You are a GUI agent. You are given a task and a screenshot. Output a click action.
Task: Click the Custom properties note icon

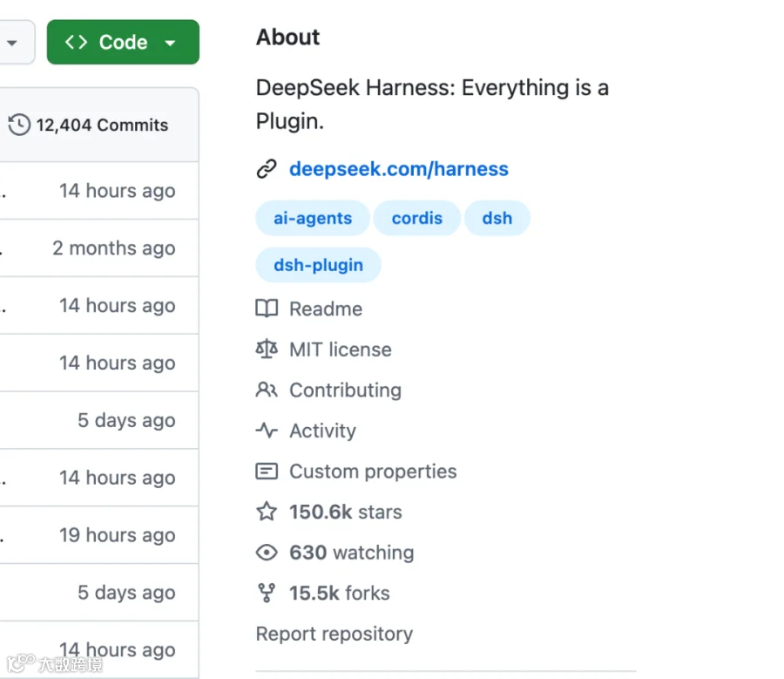point(267,472)
